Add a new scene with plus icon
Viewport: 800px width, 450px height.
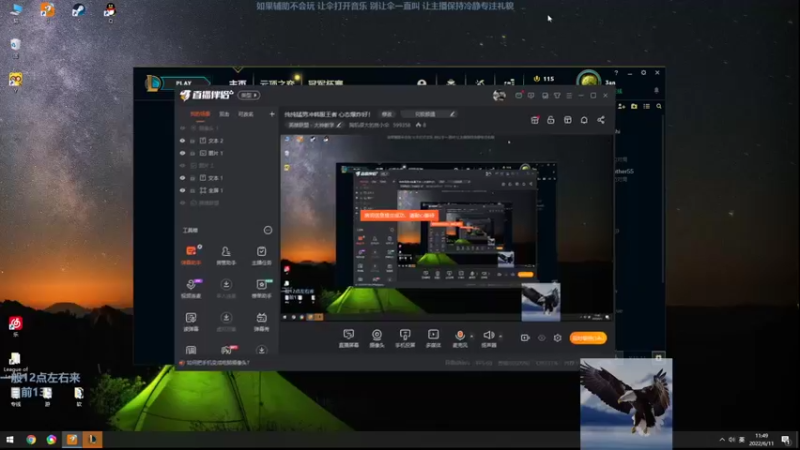click(x=271, y=114)
